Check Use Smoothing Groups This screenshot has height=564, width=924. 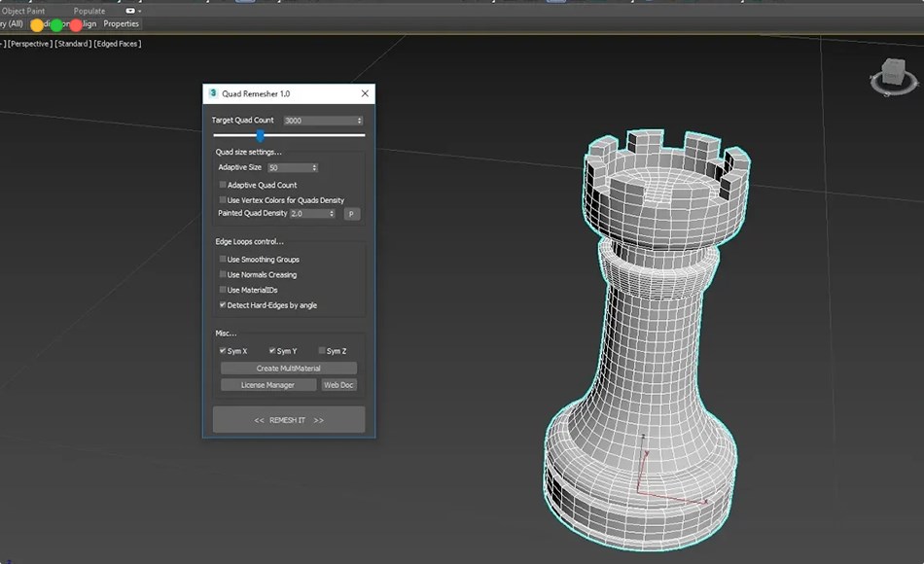click(x=223, y=260)
